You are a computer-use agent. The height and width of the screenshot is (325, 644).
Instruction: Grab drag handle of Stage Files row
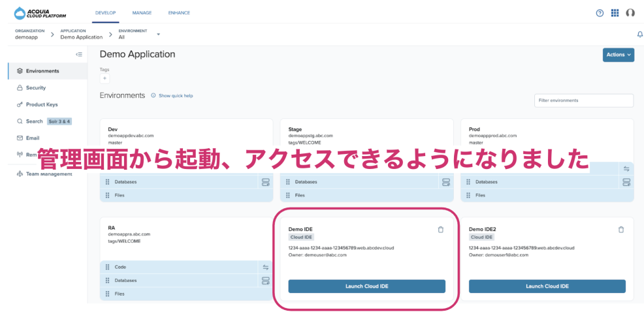click(288, 195)
